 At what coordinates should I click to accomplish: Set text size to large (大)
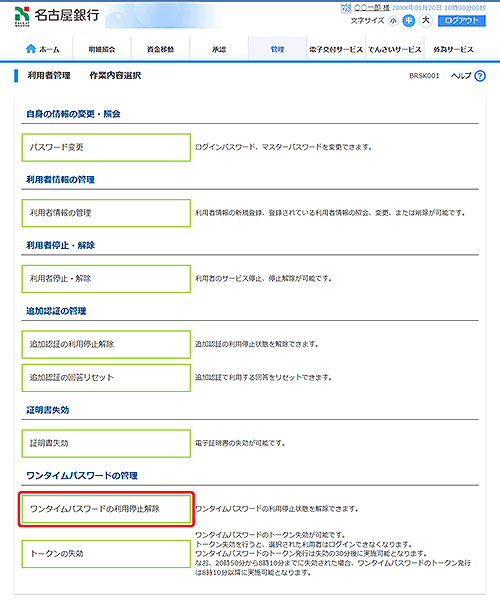tap(426, 20)
